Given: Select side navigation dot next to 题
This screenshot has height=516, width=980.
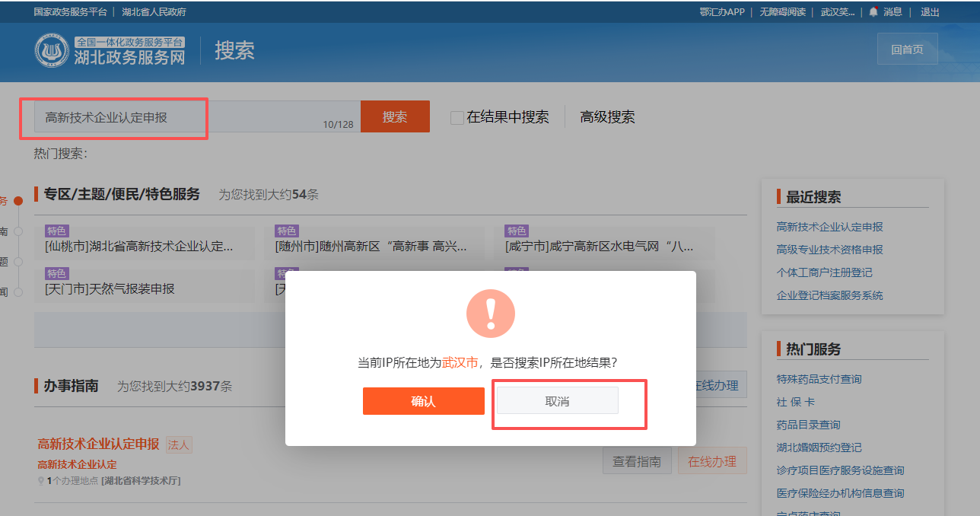Looking at the screenshot, I should tap(18, 261).
